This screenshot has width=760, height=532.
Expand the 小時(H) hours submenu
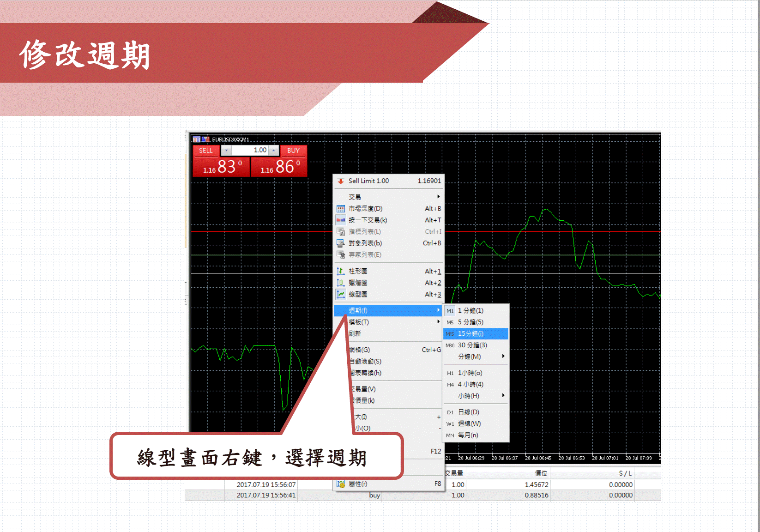476,396
